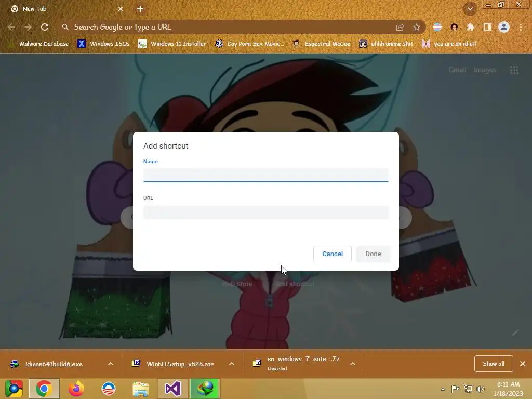
Task: Open Chrome three-dot menu
Action: [521, 27]
